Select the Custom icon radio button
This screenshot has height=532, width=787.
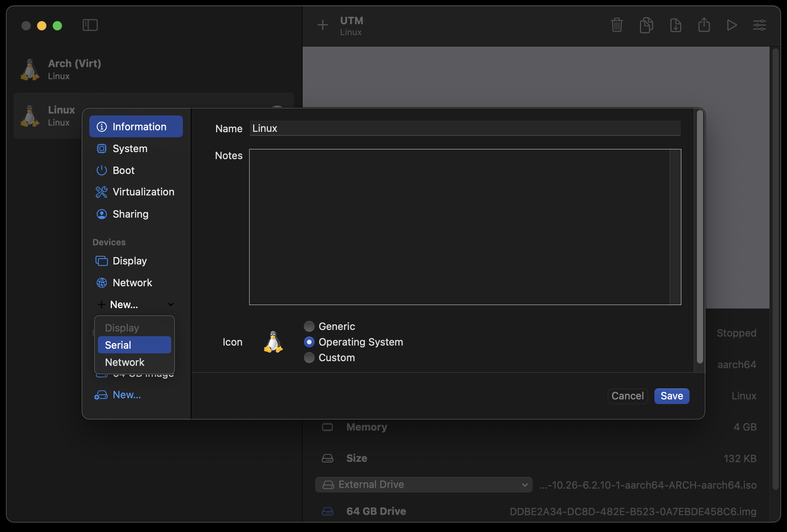(309, 358)
